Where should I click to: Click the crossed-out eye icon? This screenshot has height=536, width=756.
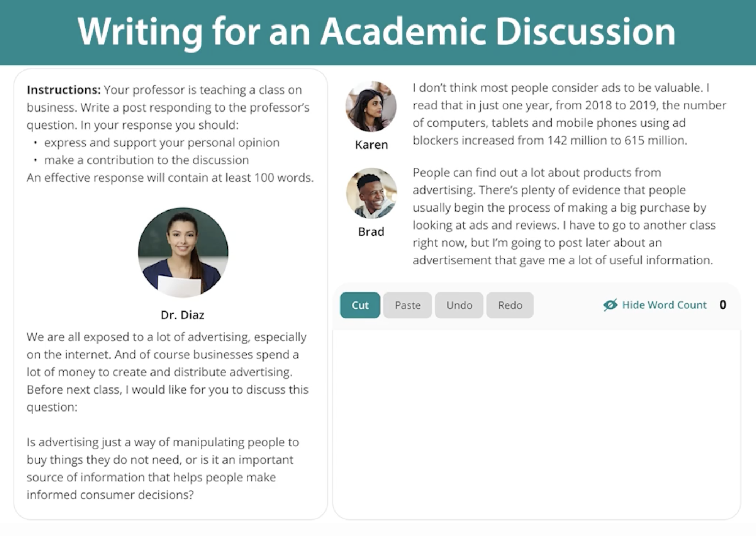[x=610, y=305]
